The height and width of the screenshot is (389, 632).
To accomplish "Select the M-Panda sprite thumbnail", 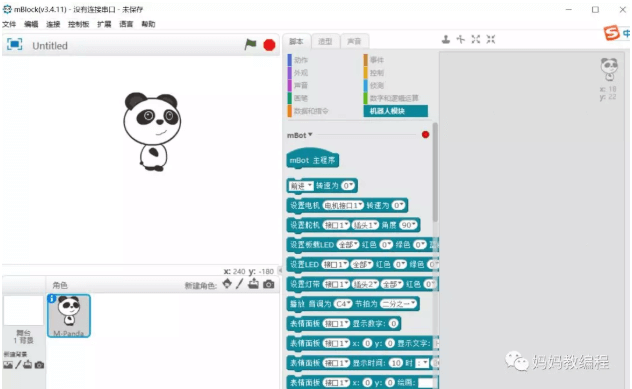I will 69,316.
